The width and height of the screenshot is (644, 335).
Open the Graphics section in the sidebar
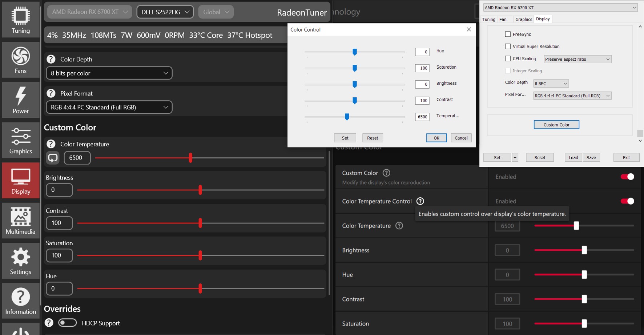[21, 140]
